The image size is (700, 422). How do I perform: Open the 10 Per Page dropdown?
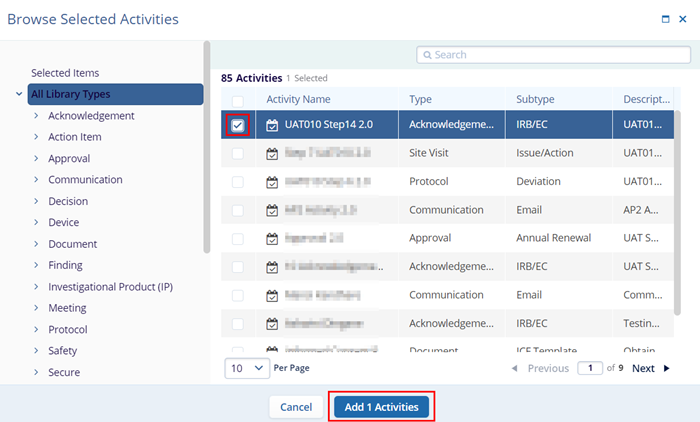[247, 368]
